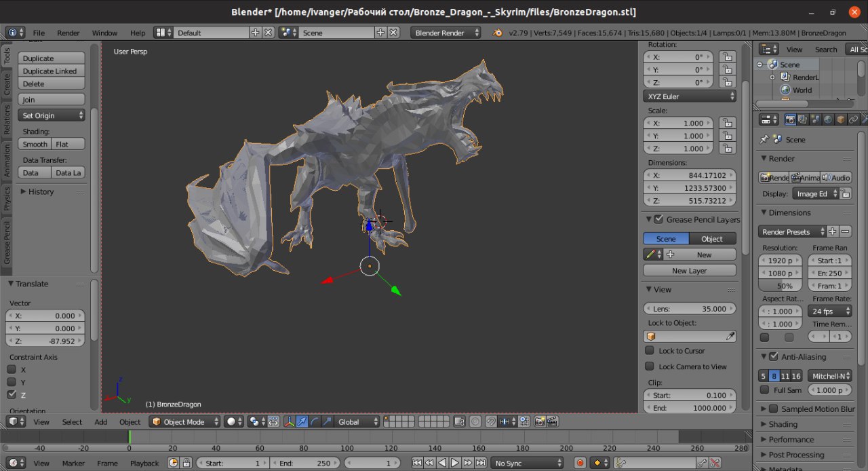The height and width of the screenshot is (471, 868).
Task: Toggle the Anti-Aliasing checkbox
Action: (773, 356)
